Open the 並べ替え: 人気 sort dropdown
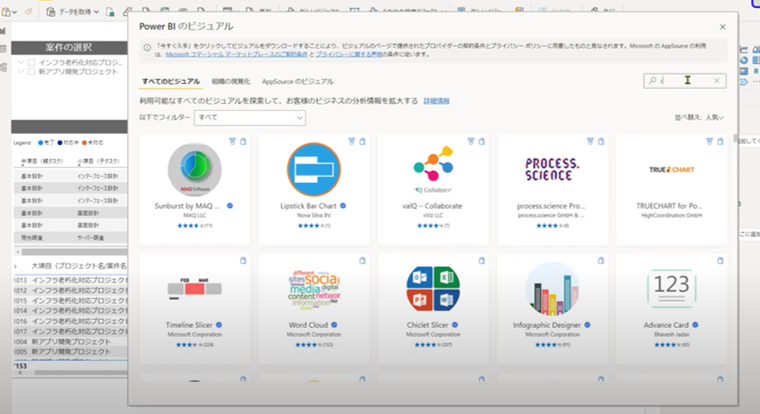This screenshot has height=414, width=760. [699, 117]
